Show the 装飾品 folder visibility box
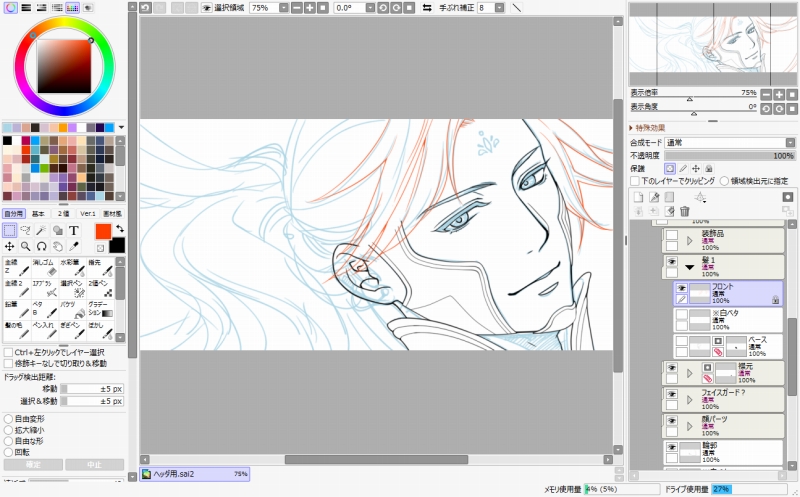Image resolution: width=800 pixels, height=497 pixels. click(x=672, y=235)
